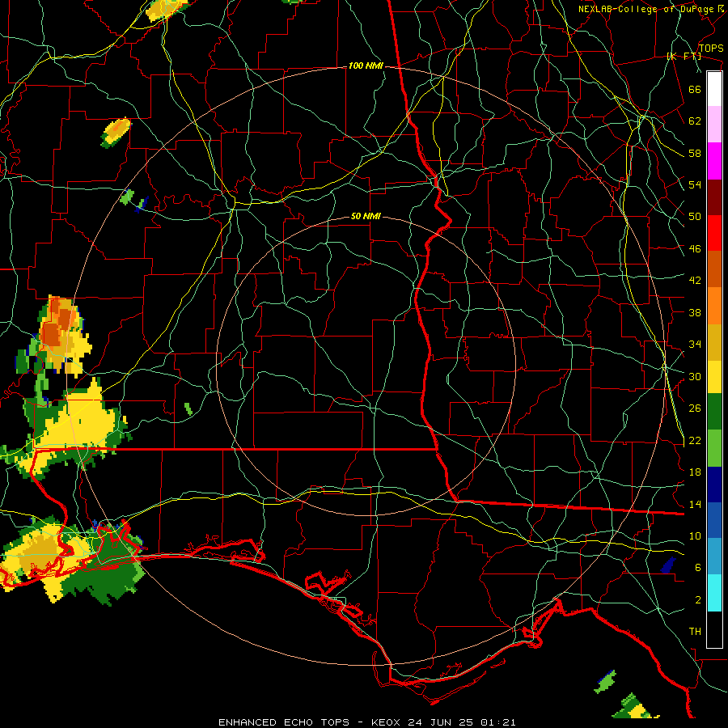The image size is (728, 728).
Task: Click the navy blue legend swatch
Action: (714, 485)
